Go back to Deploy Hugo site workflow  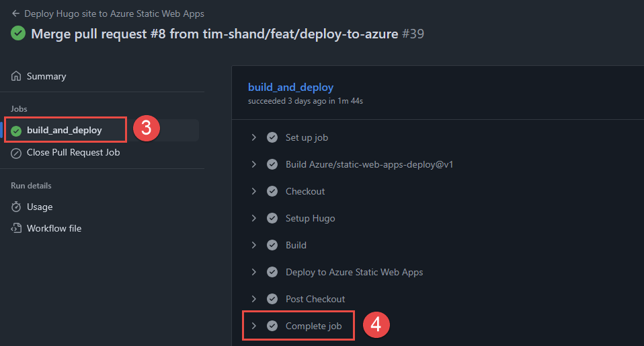pyautogui.click(x=114, y=13)
